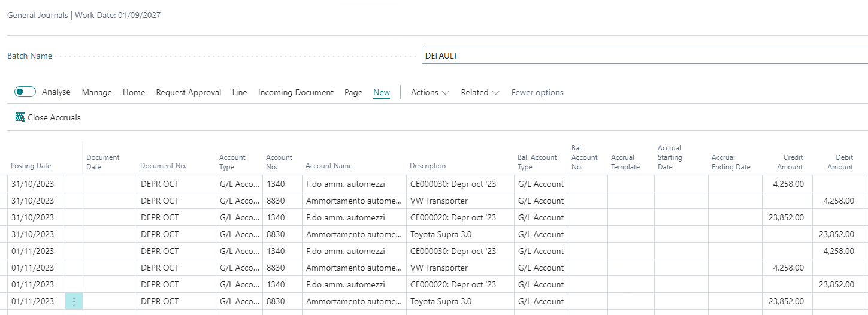This screenshot has height=315, width=868.
Task: Click Fewer options
Action: (537, 92)
